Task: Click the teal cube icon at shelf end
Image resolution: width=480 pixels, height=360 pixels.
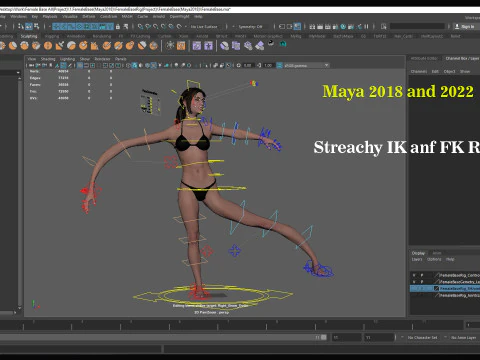Action: (283, 44)
